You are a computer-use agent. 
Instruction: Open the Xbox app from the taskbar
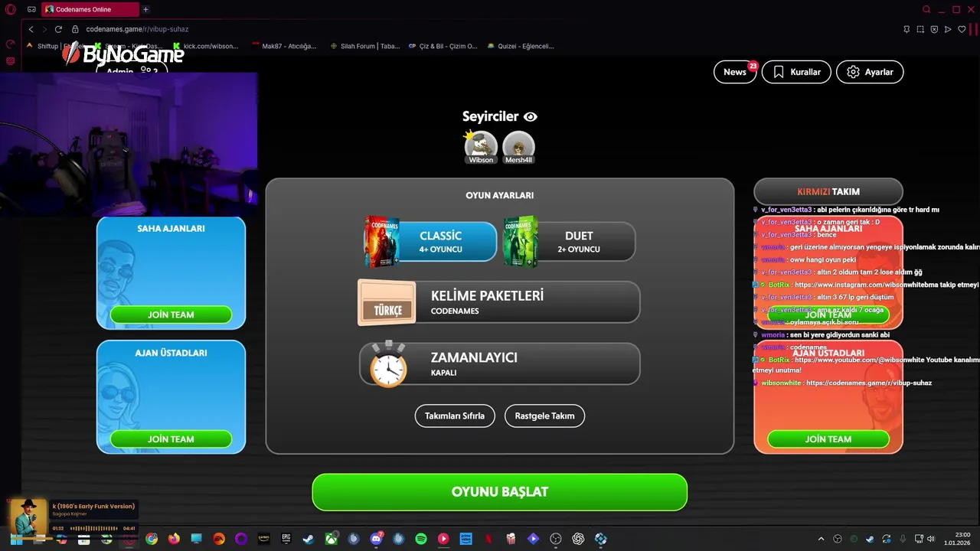point(331,539)
